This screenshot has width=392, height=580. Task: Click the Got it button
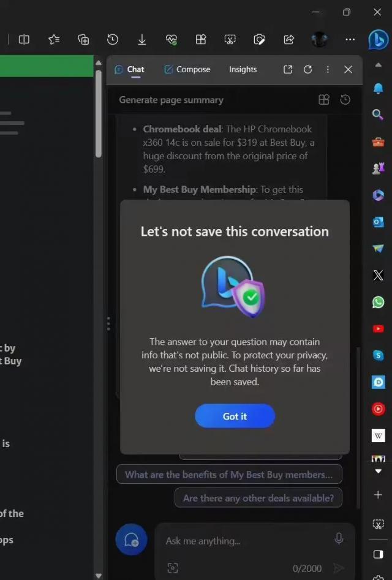click(235, 416)
